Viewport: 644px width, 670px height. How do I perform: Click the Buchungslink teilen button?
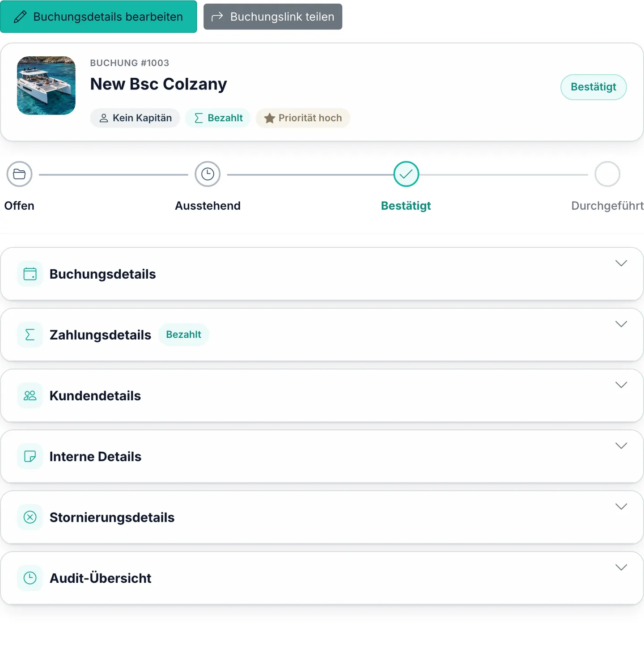pos(273,17)
